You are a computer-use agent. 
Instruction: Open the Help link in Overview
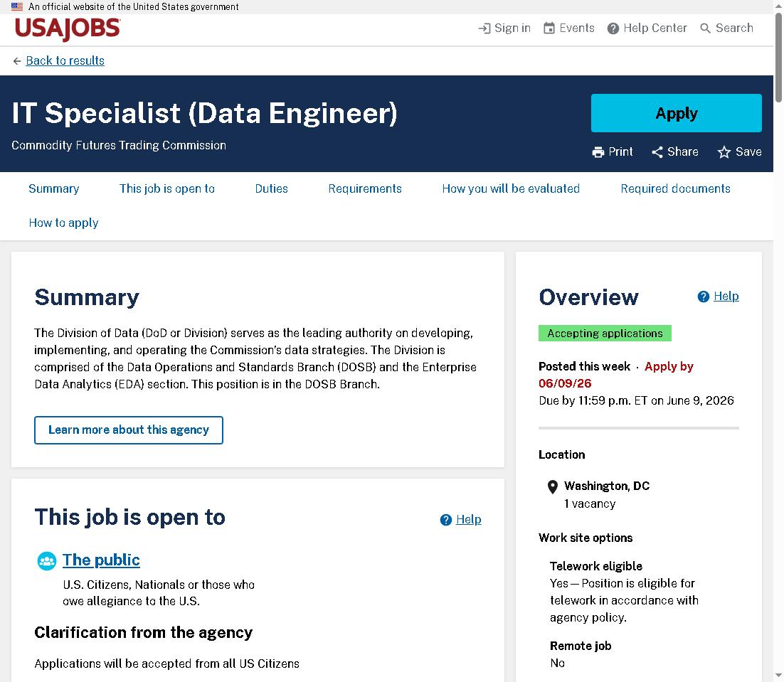[726, 297]
